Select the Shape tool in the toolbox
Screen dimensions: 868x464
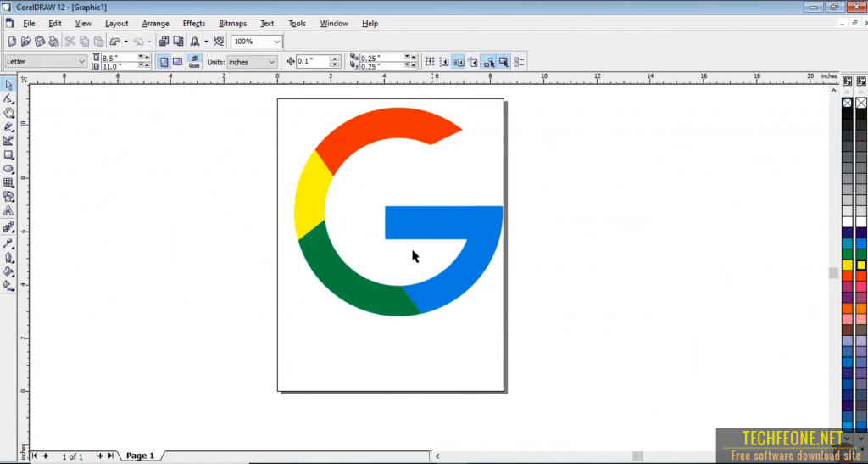(8, 98)
